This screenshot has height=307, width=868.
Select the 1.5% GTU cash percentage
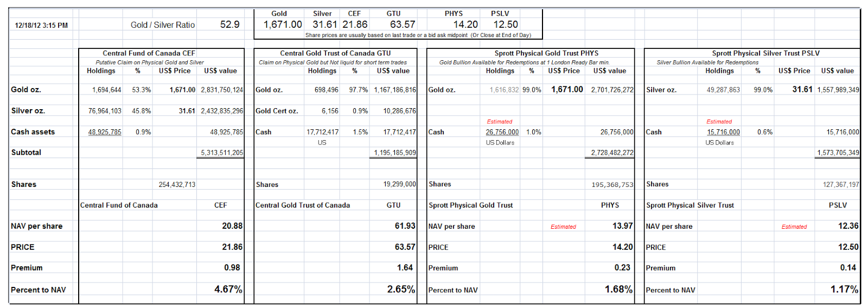point(360,132)
